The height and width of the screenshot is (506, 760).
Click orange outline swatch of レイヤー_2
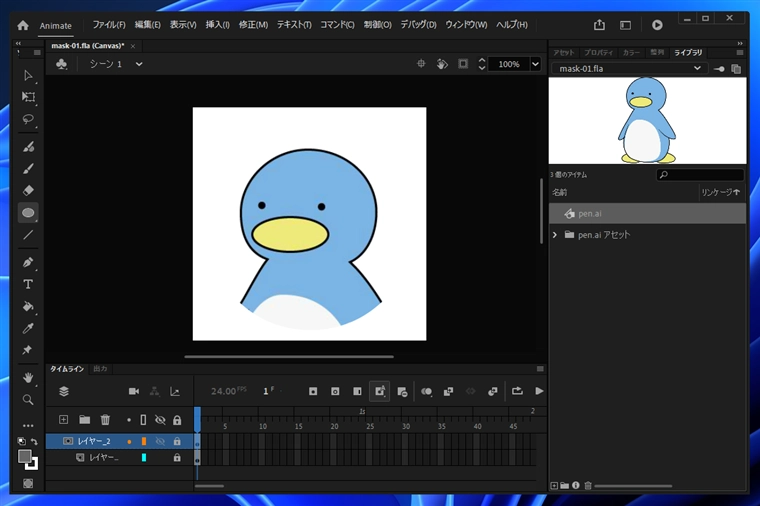[x=144, y=441]
